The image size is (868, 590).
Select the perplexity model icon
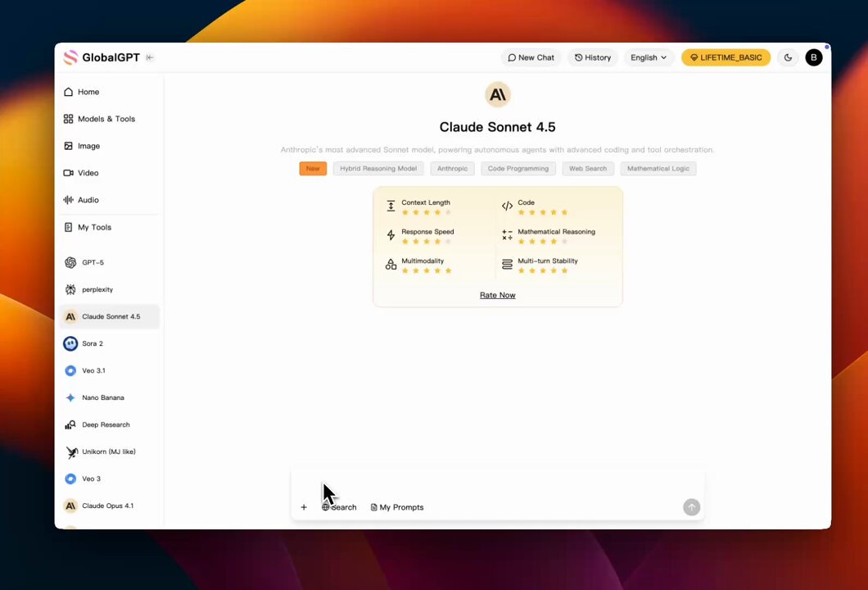pyautogui.click(x=70, y=290)
